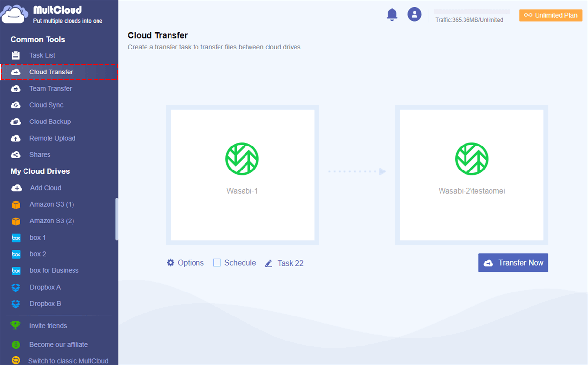Click Invite friends link

tap(48, 326)
